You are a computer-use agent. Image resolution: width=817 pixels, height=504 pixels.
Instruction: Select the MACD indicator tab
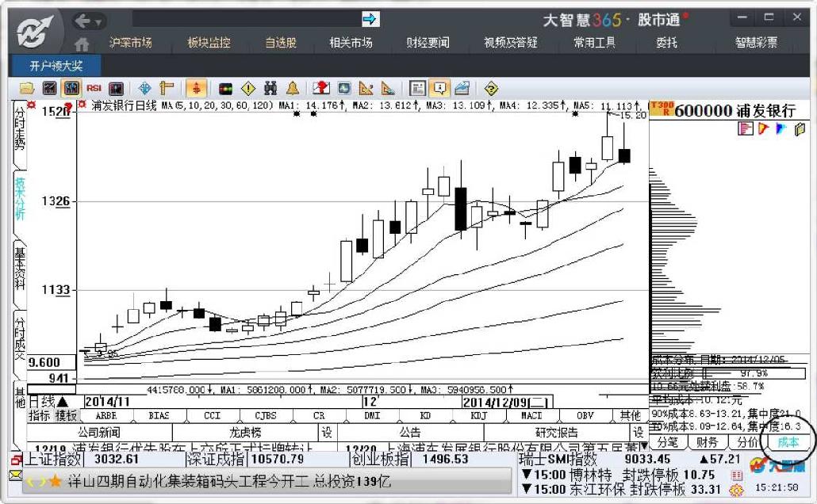[x=532, y=415]
